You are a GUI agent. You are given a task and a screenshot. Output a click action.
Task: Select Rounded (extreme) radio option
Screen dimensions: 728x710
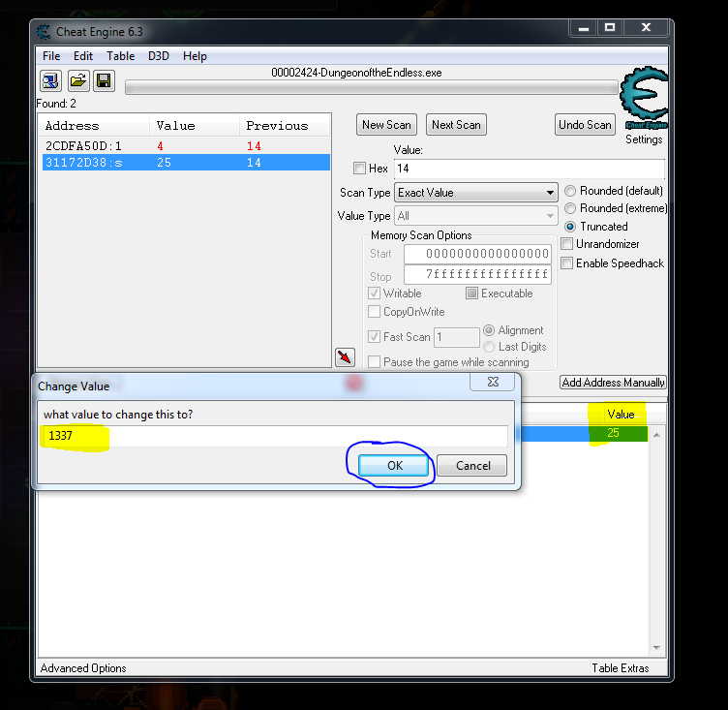[x=569, y=208]
